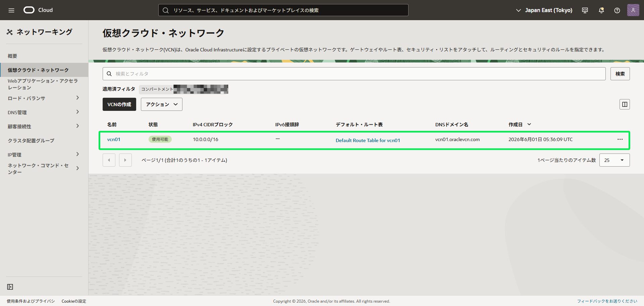Click the デフォルト・ルート表 column header
Image resolution: width=644 pixels, height=306 pixels.
(x=359, y=125)
